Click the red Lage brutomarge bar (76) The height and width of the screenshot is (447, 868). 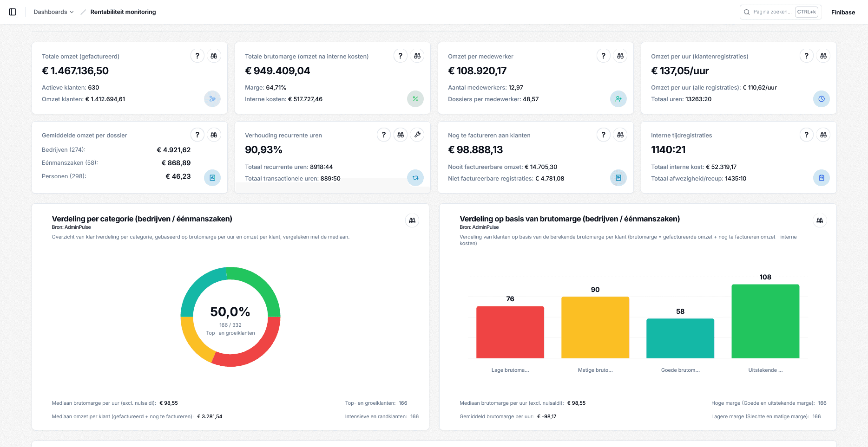pos(510,332)
